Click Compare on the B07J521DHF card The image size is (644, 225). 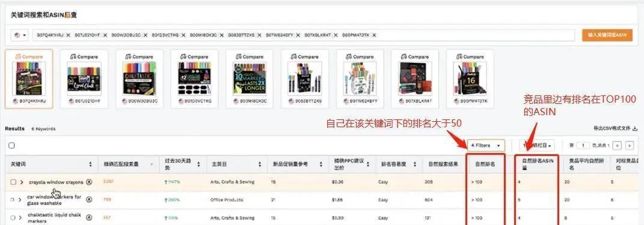[x=84, y=56]
